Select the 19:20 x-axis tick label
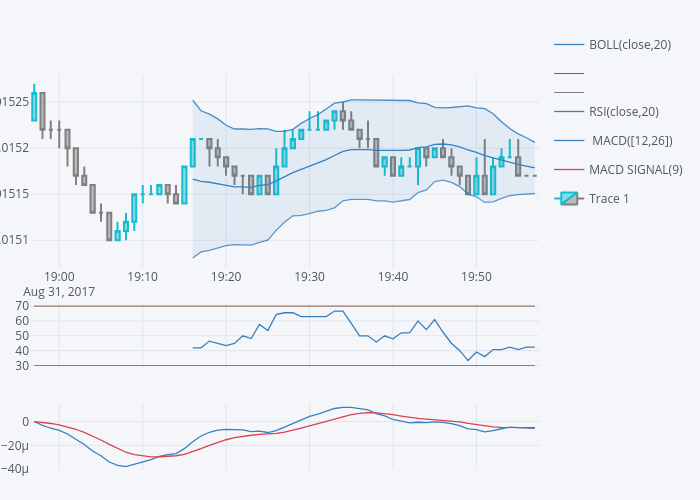Image resolution: width=700 pixels, height=500 pixels. pos(227,275)
